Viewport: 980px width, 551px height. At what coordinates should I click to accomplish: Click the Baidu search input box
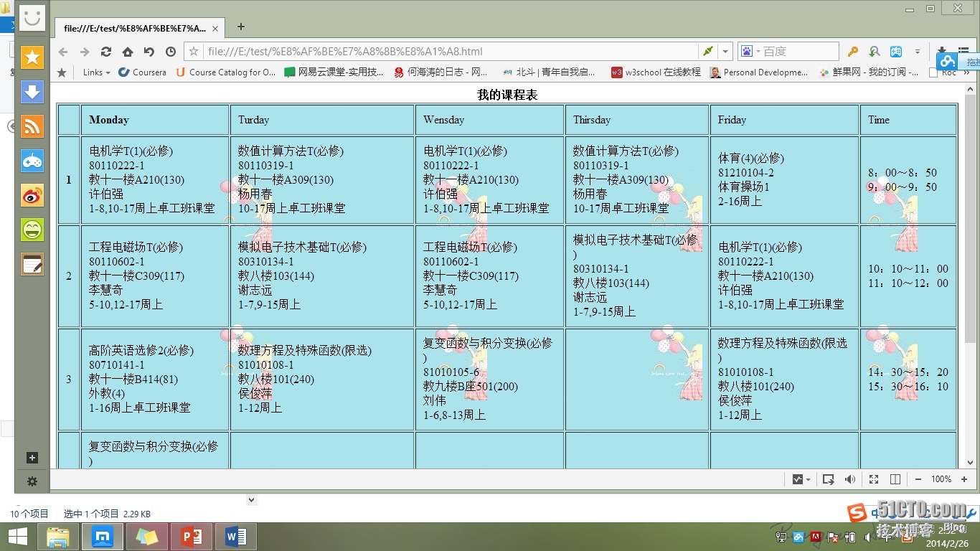click(800, 52)
